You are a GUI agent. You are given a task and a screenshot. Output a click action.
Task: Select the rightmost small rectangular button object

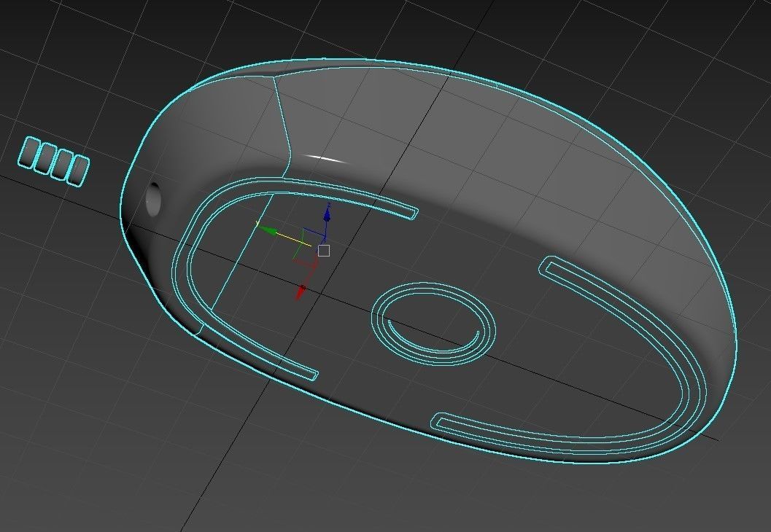coord(79,171)
